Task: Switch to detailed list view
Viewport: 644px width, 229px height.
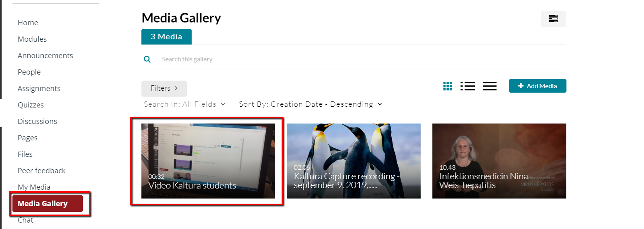Action: [468, 86]
